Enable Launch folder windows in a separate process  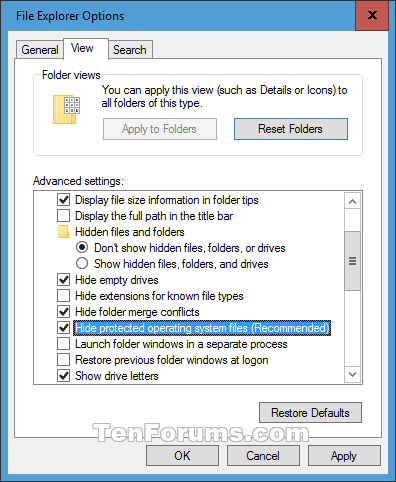click(x=63, y=344)
